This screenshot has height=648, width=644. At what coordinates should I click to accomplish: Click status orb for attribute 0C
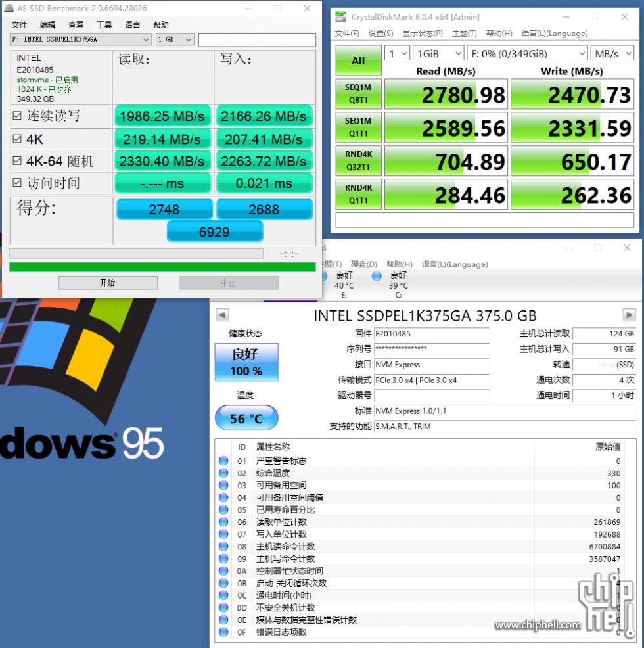[223, 595]
